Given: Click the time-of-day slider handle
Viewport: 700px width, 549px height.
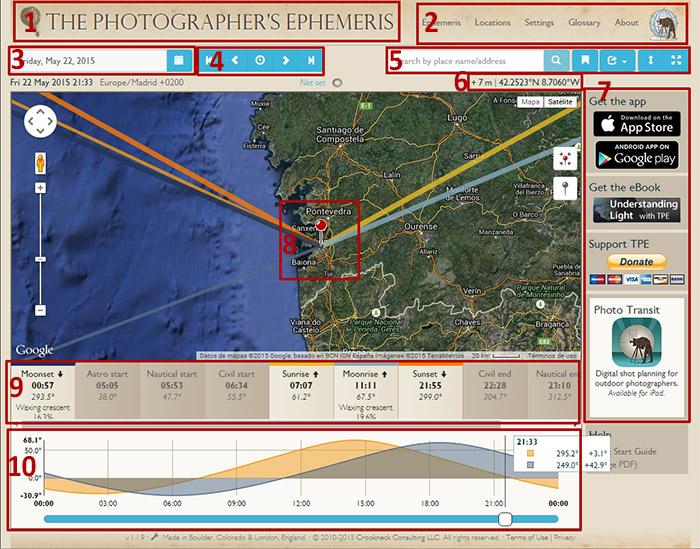Looking at the screenshot, I should coord(505,518).
